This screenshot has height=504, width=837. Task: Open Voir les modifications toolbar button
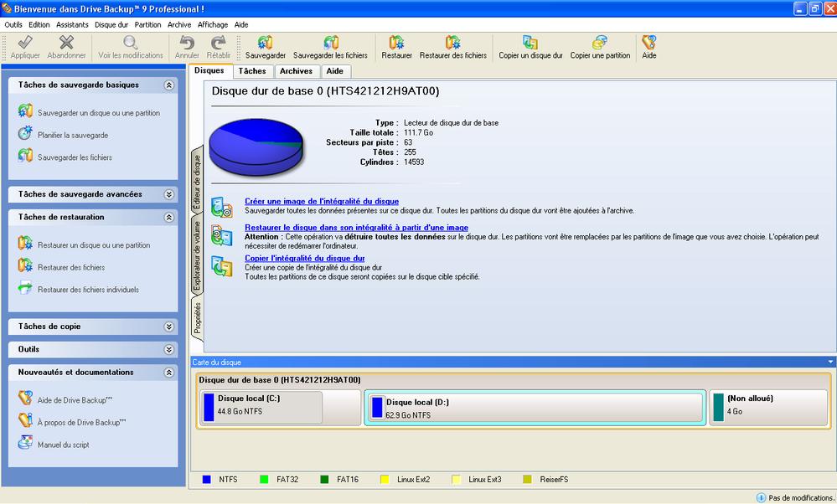click(130, 47)
